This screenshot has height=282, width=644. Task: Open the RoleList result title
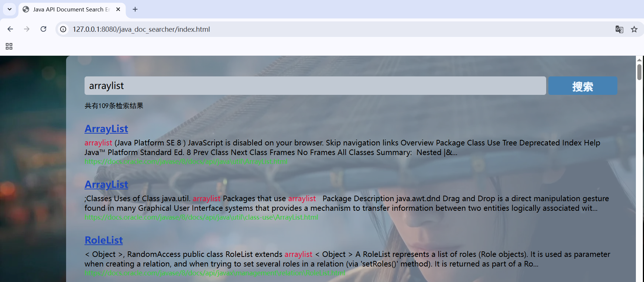[x=104, y=240]
